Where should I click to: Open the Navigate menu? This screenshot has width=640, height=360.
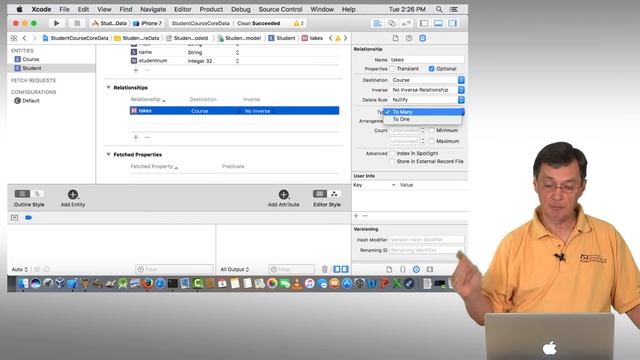point(153,9)
